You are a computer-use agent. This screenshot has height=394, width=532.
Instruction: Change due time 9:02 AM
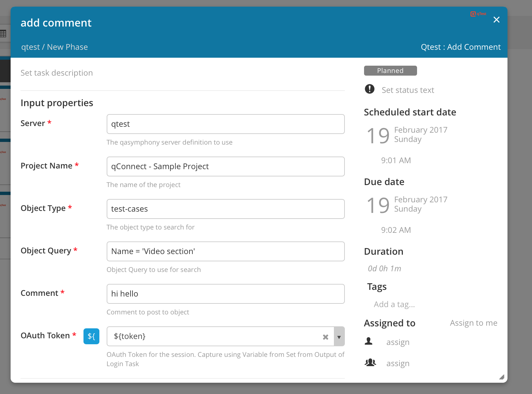(396, 230)
